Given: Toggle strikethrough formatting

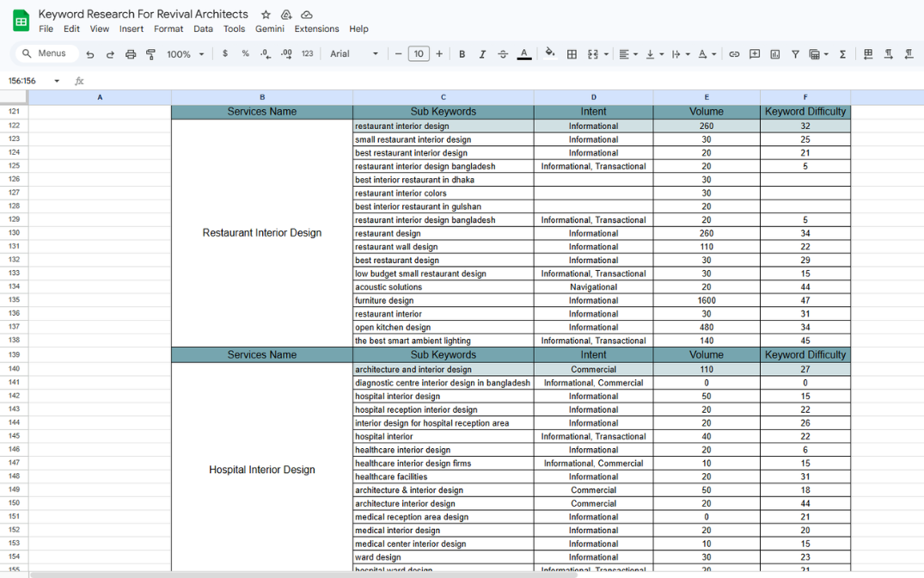Looking at the screenshot, I should pos(503,54).
